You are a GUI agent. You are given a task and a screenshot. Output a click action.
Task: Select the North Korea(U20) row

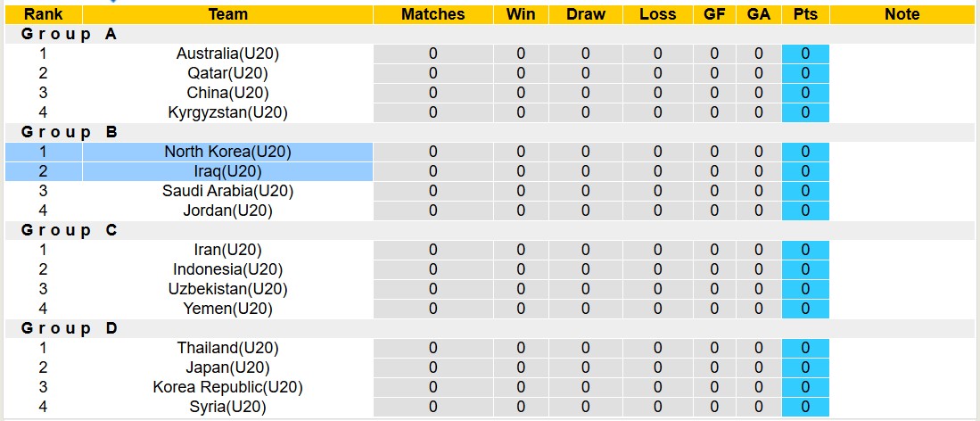tap(227, 152)
